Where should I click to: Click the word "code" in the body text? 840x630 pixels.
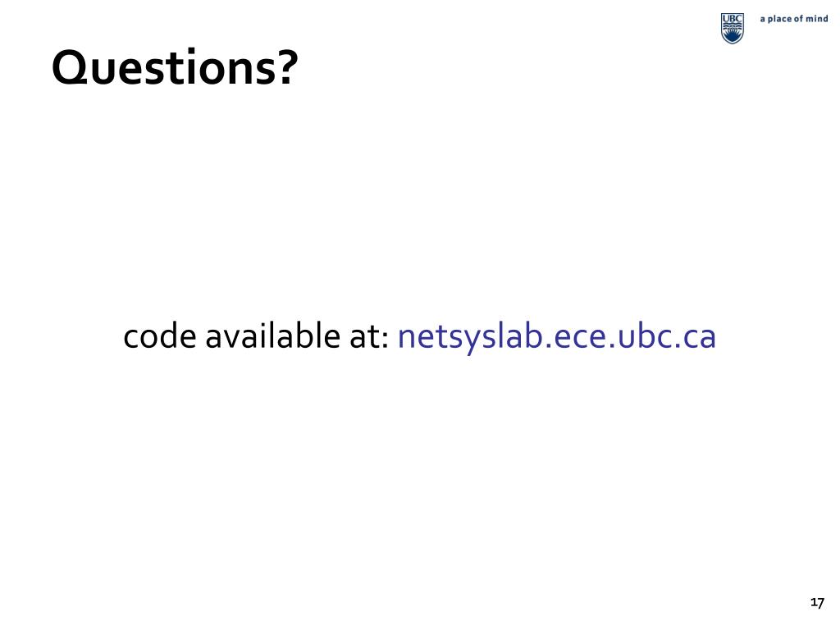(x=160, y=337)
